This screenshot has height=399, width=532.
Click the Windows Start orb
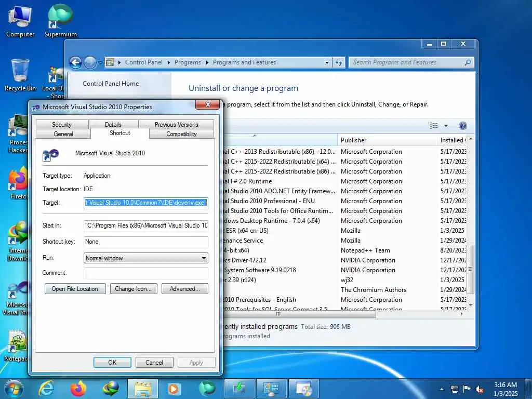(14, 389)
